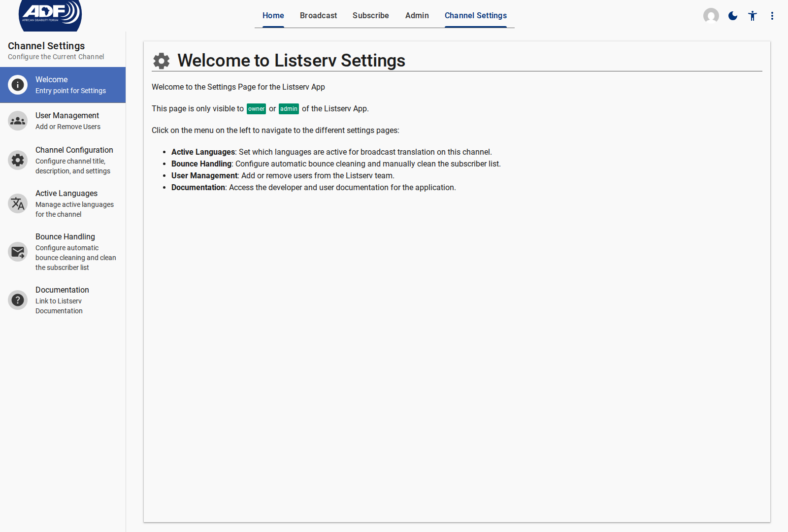Click 'Link to Listserv Documentation' description
Screen dimensions: 788x532
coord(59,306)
